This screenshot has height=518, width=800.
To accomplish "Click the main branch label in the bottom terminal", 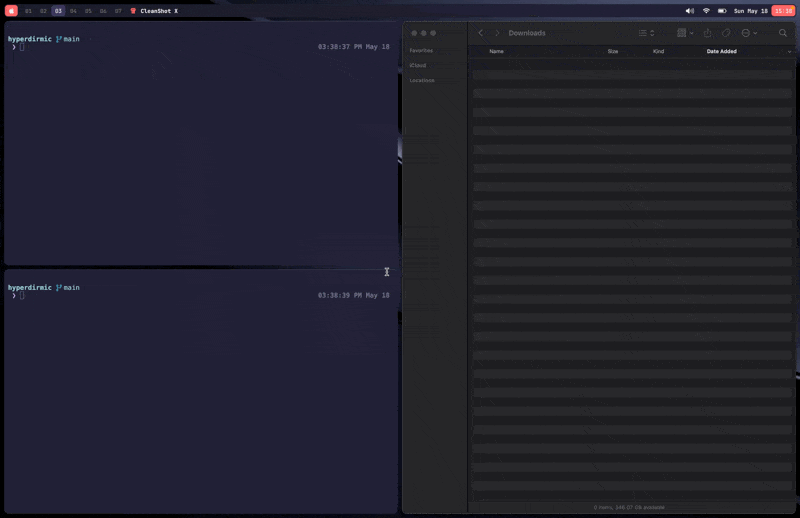I will click(71, 287).
